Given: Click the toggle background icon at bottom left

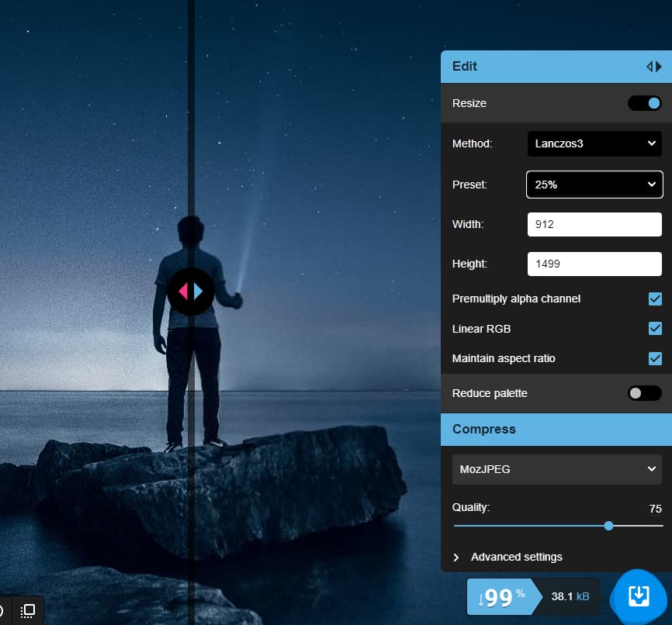Looking at the screenshot, I should click(27, 610).
